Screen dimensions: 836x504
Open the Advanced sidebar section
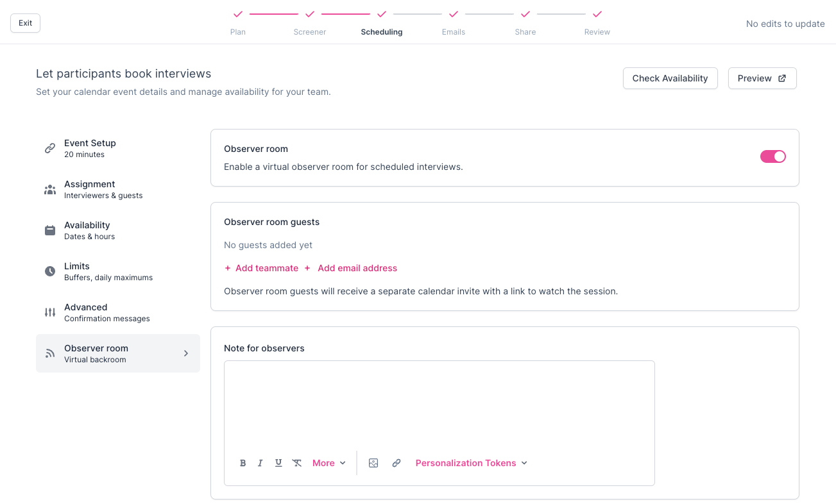point(86,312)
